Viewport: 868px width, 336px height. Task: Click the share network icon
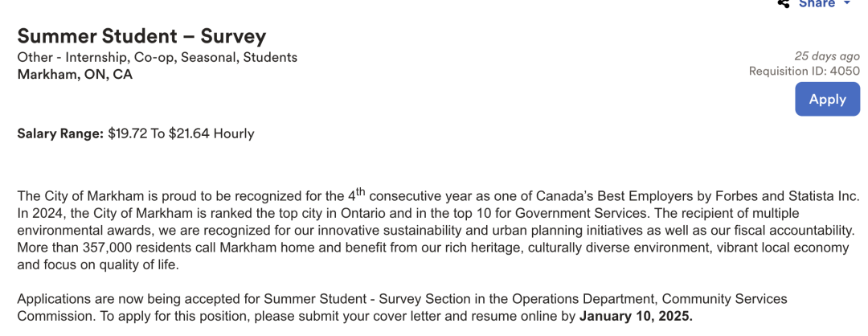tap(784, 4)
